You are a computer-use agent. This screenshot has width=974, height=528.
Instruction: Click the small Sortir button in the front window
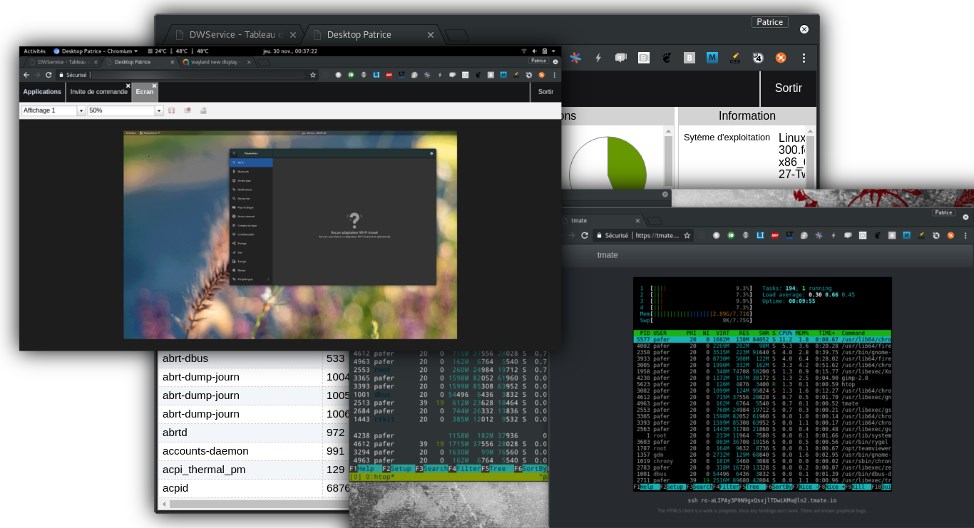coord(545,92)
